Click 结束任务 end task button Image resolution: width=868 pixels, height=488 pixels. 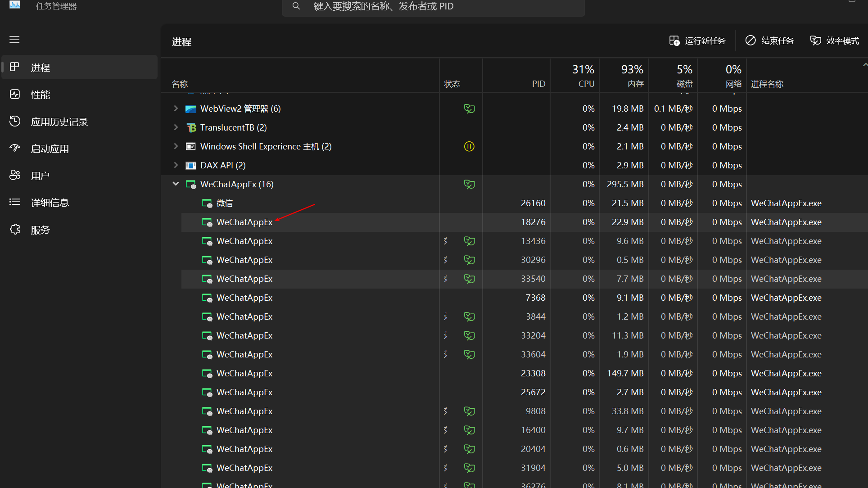pos(769,41)
